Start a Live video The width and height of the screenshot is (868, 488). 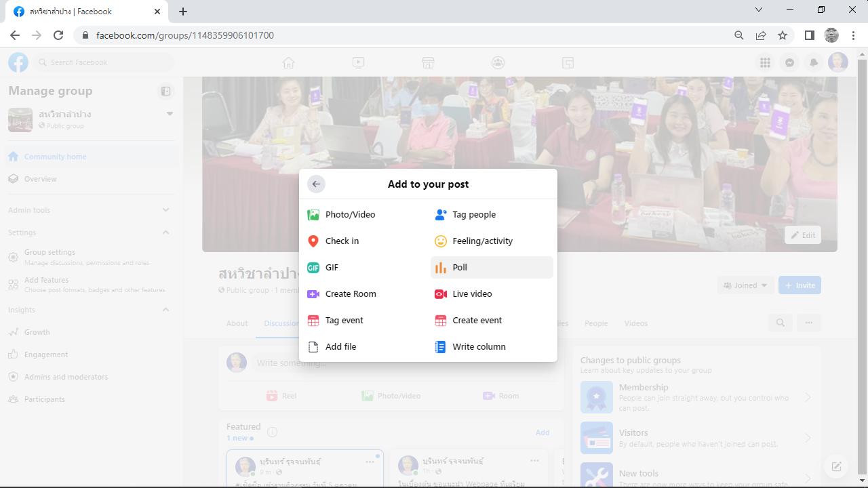coord(492,294)
